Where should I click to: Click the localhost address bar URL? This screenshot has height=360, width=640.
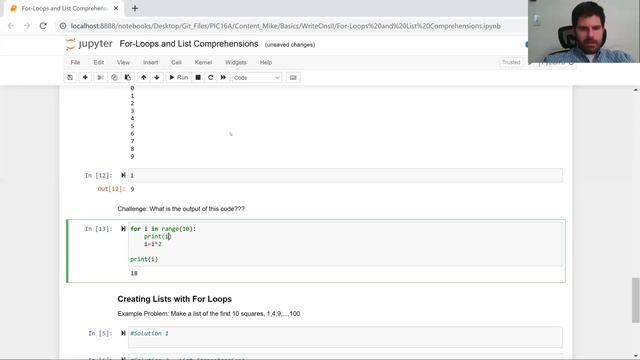[286, 26]
